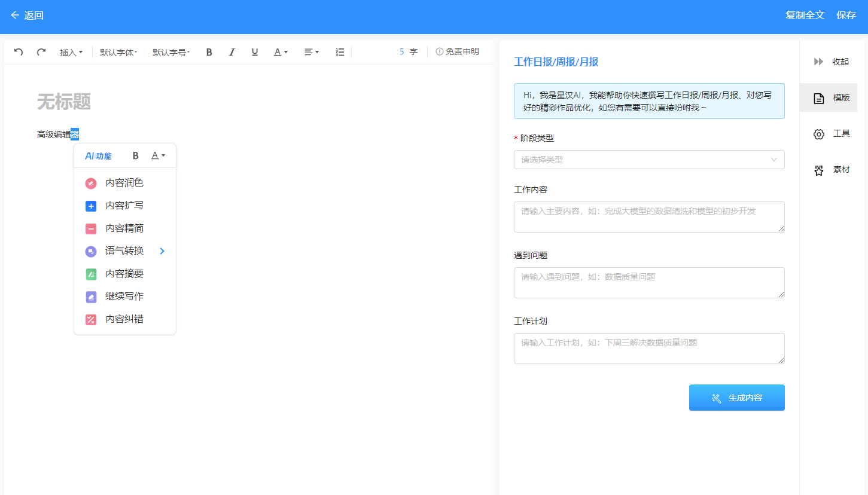Screen dimensions: 868x495
Task: Click the 素材 sidebar icon
Action: [x=819, y=170]
